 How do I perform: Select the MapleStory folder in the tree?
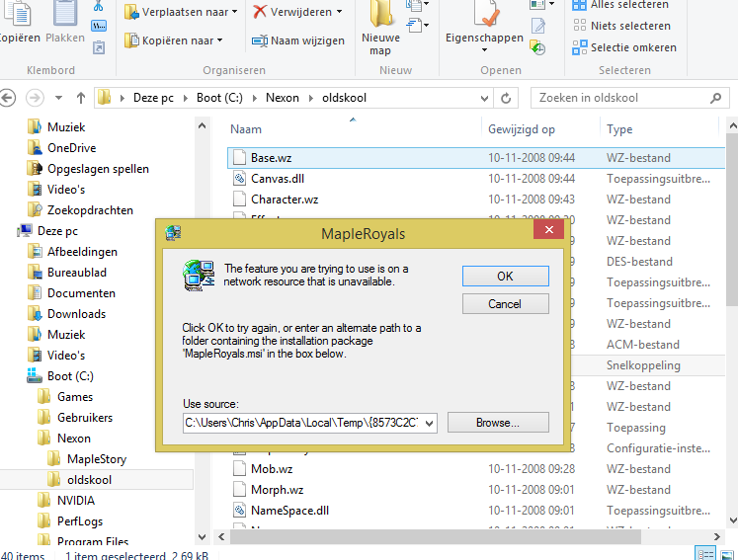96,459
